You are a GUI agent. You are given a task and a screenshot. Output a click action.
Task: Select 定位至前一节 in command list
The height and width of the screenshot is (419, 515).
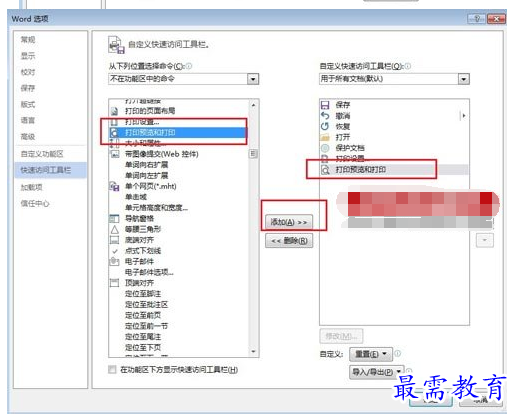[147, 326]
